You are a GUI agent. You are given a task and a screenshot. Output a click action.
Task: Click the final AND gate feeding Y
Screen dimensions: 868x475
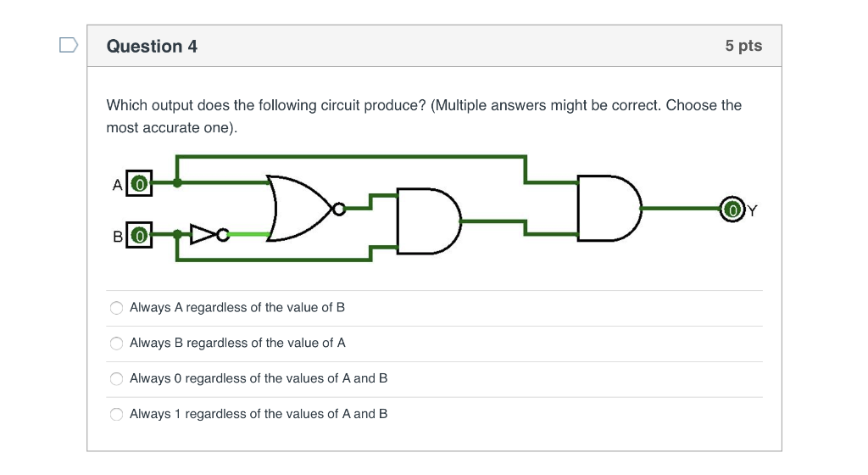tap(609, 208)
